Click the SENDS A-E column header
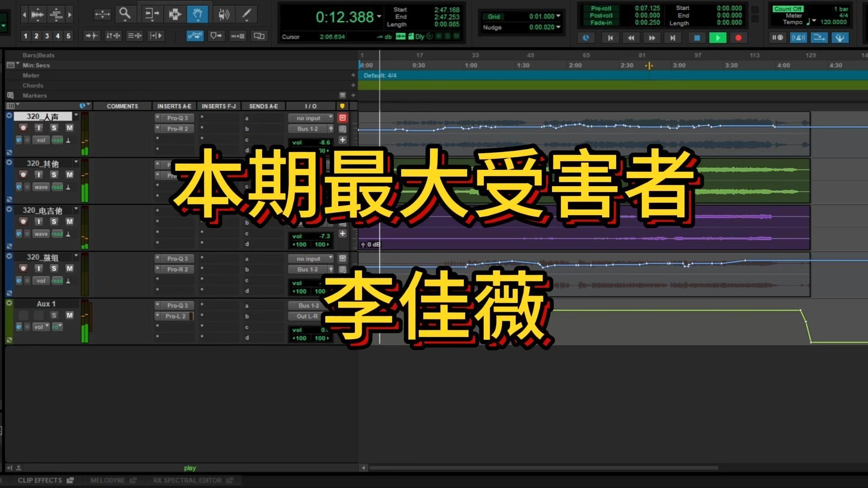Image resolution: width=868 pixels, height=488 pixels. [263, 106]
